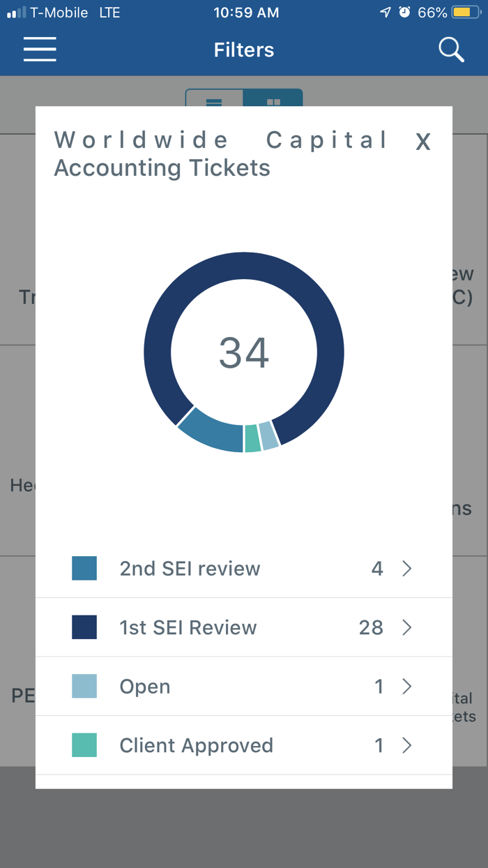Open the hamburger navigation menu
This screenshot has width=488, height=868.
40,50
